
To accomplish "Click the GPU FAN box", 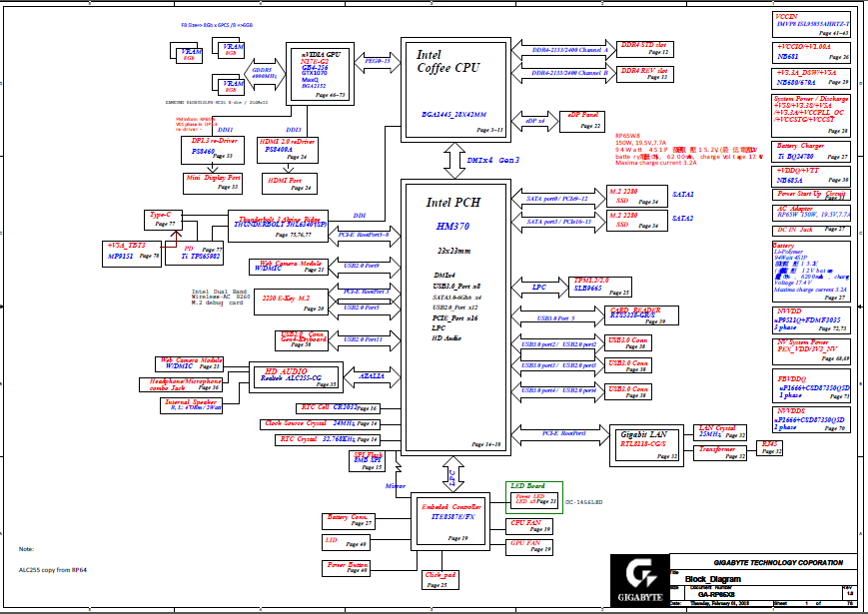I will tap(529, 547).
